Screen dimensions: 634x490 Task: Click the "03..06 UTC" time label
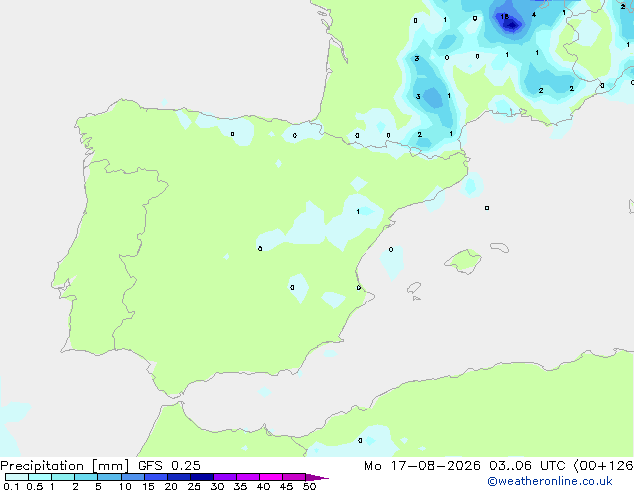click(x=526, y=466)
